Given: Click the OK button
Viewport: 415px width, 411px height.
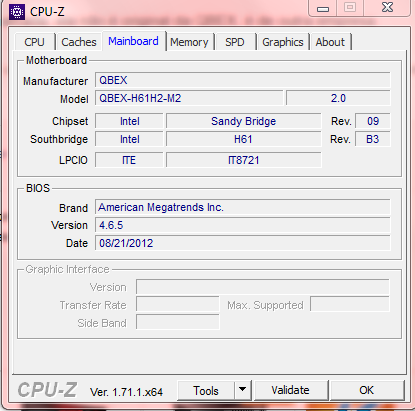Looking at the screenshot, I should click(367, 390).
